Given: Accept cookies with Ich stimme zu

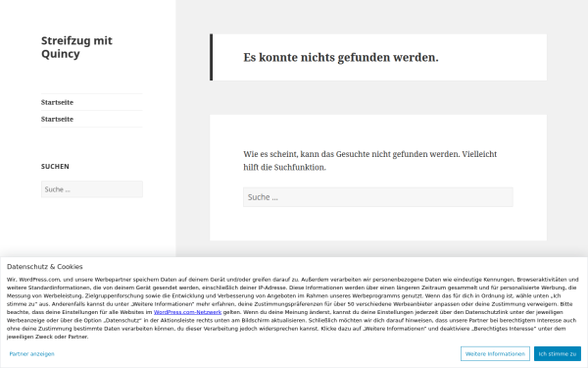Looking at the screenshot, I should tap(558, 353).
